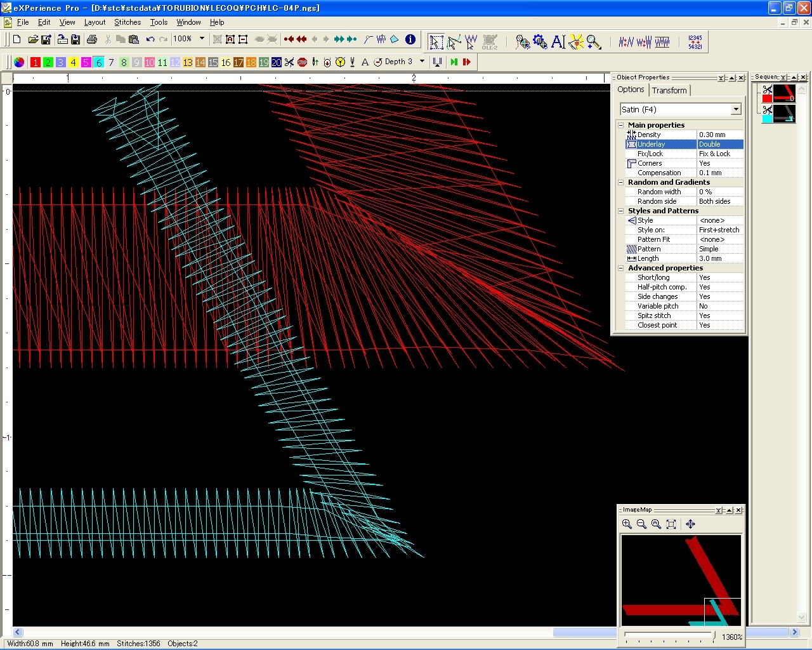
Task: Undo the last action
Action: tap(150, 39)
